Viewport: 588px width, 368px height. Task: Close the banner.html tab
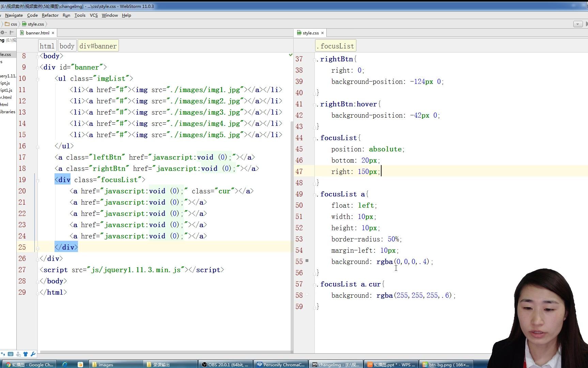coord(53,33)
